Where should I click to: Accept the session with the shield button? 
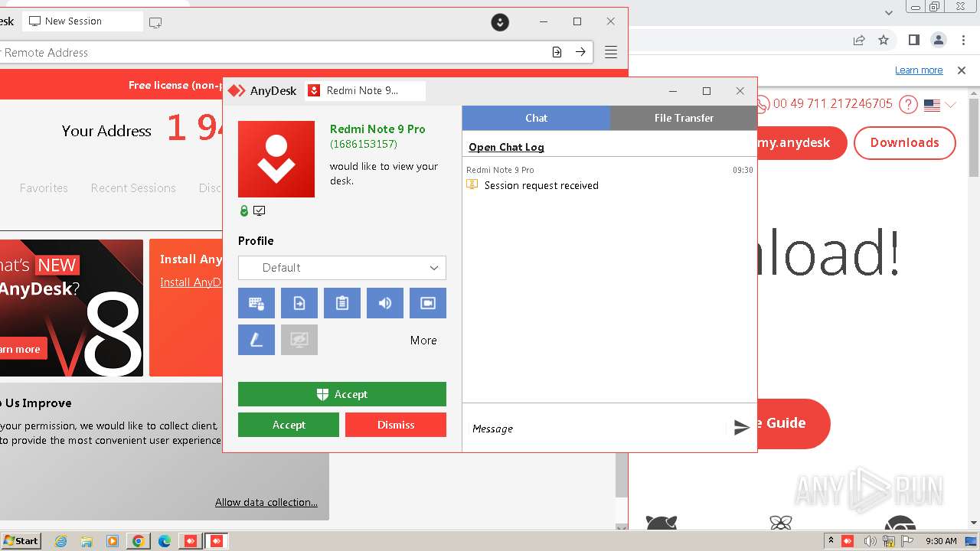tap(342, 394)
